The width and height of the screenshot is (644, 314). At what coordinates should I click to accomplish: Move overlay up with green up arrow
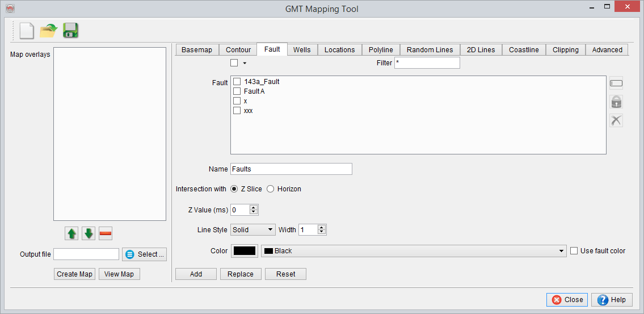pyautogui.click(x=72, y=233)
